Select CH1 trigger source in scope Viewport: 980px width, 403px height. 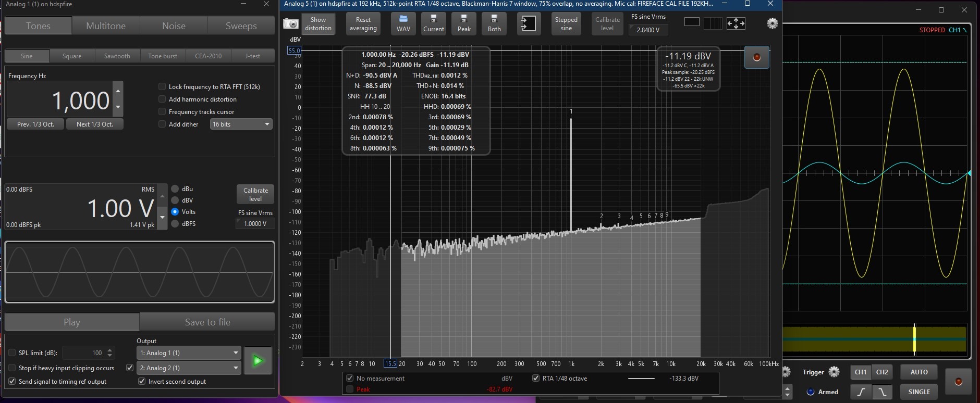[x=861, y=372]
